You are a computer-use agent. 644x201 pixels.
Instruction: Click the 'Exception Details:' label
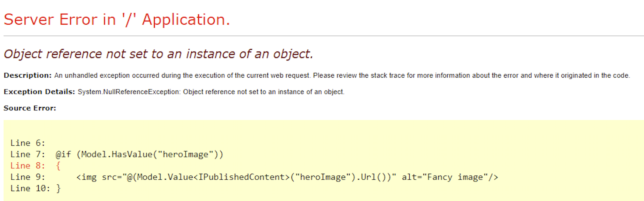coord(39,92)
